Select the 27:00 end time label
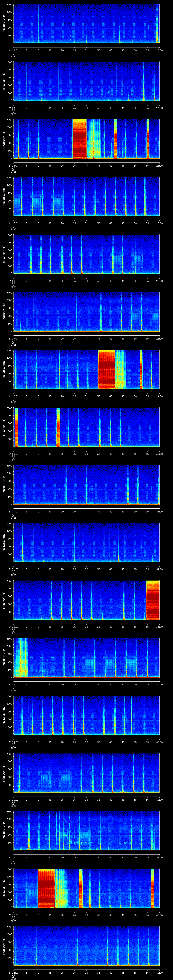 [159, 281]
